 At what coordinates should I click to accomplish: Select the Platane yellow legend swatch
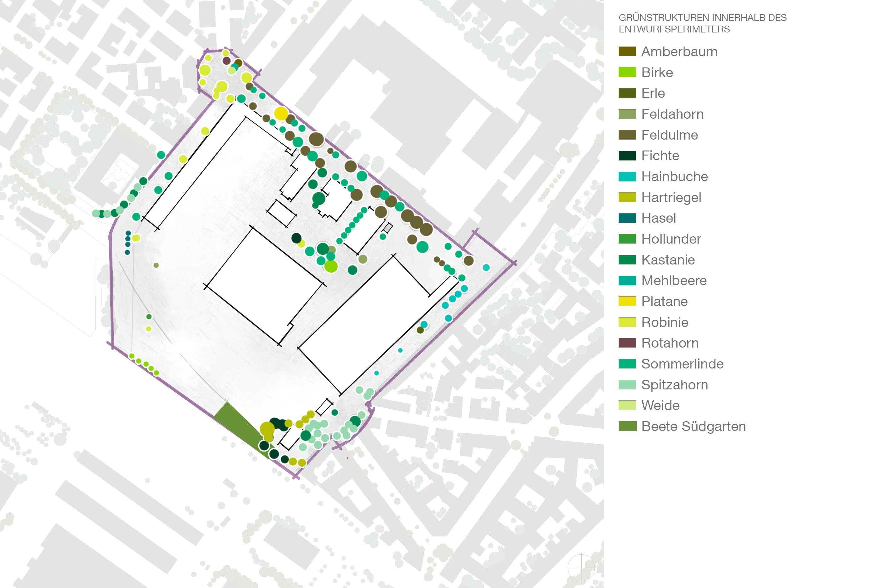[x=627, y=301]
